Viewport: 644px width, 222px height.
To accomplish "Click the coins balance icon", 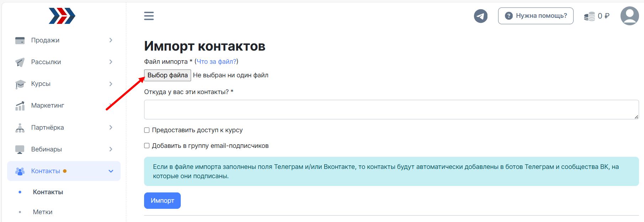I will pos(590,16).
